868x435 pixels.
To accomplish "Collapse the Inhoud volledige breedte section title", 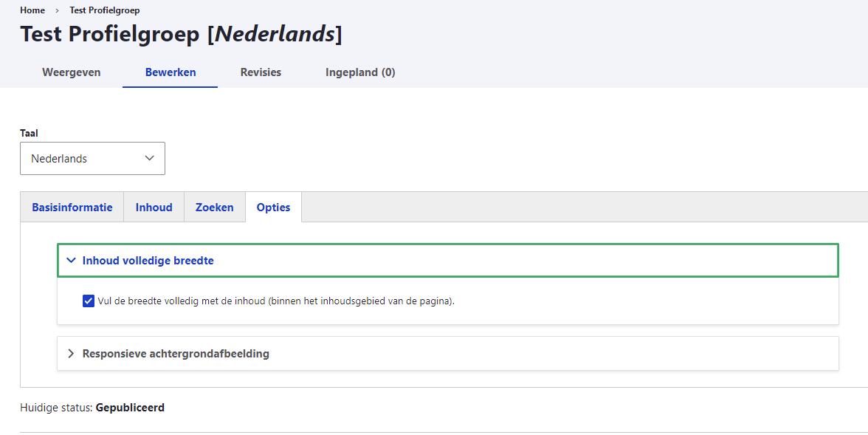I will 148,261.
